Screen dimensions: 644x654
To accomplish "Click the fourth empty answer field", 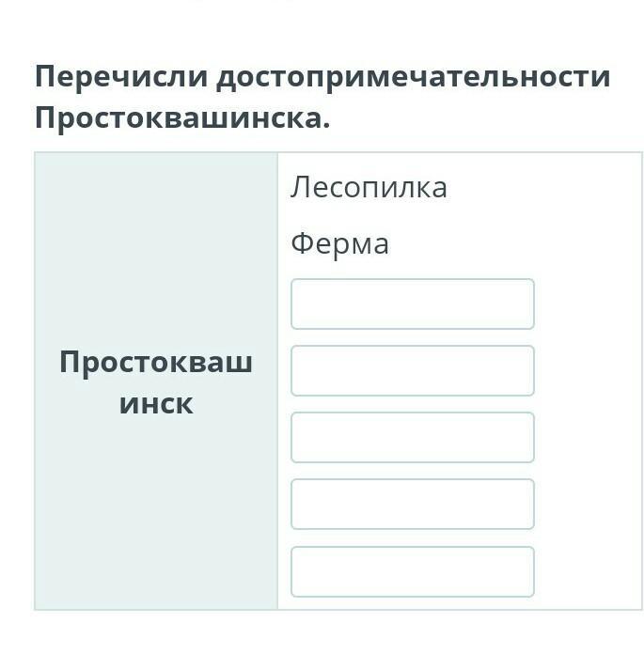I will coord(412,505).
